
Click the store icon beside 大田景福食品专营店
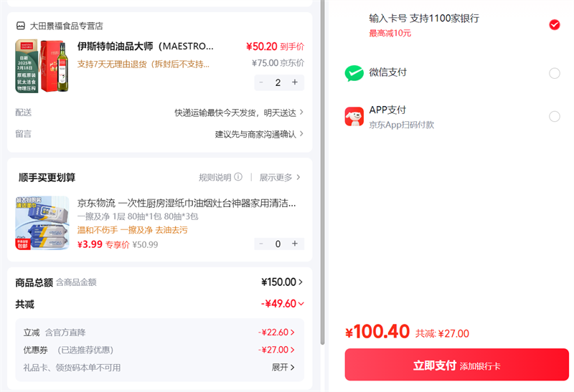tap(21, 26)
